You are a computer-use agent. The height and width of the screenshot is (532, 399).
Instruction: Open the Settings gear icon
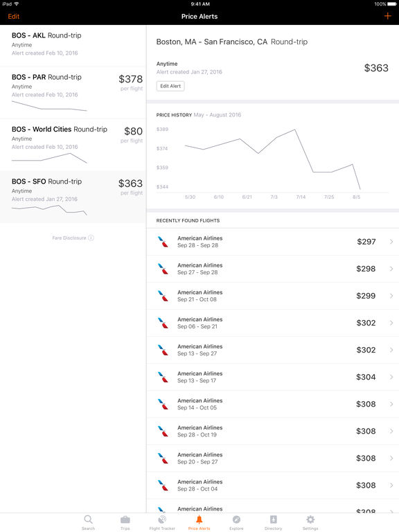[310, 520]
